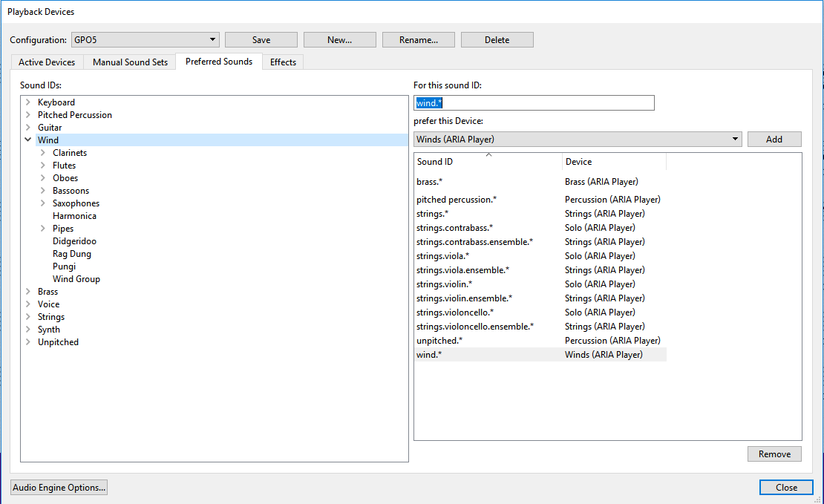Click the Save configuration button

(261, 40)
